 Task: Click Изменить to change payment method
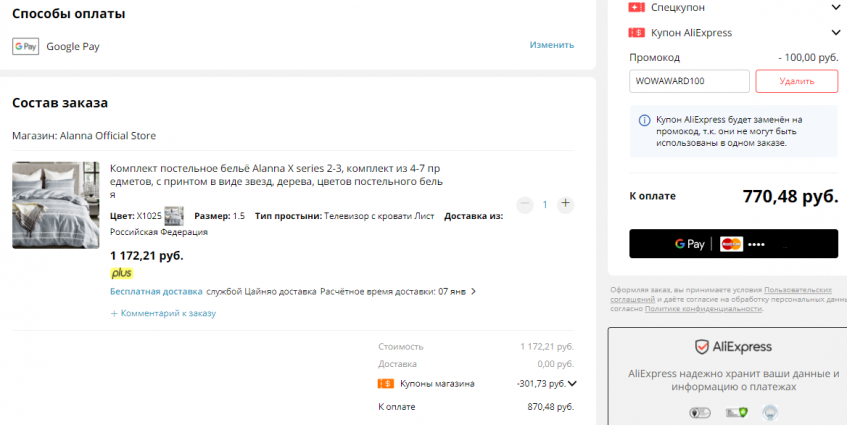(x=552, y=45)
